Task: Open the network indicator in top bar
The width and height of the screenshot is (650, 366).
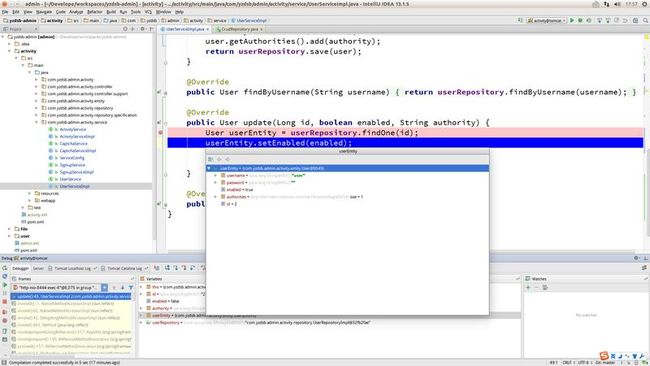Action: pyautogui.click(x=606, y=4)
